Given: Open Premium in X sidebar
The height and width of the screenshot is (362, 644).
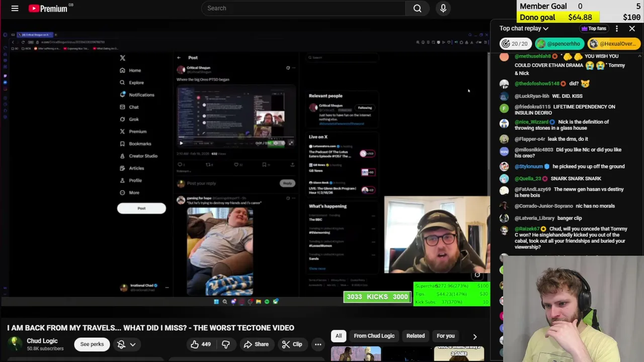Looking at the screenshot, I should pos(133,131).
